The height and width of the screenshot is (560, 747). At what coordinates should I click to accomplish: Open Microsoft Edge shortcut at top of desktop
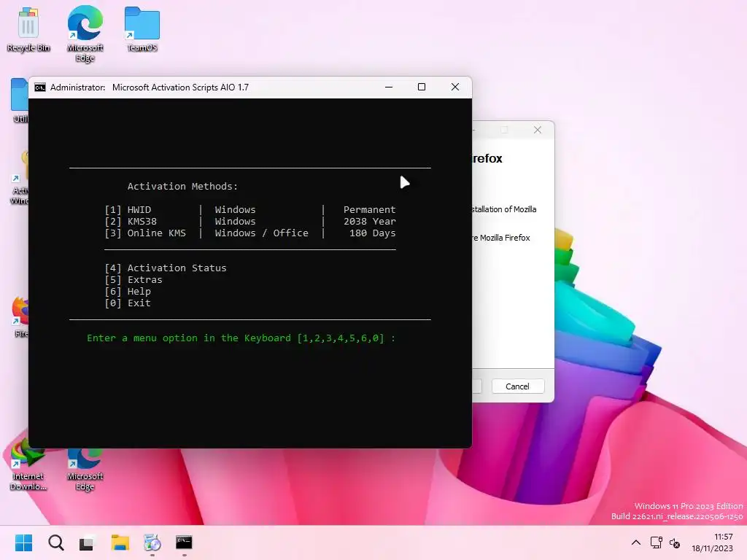(x=85, y=34)
